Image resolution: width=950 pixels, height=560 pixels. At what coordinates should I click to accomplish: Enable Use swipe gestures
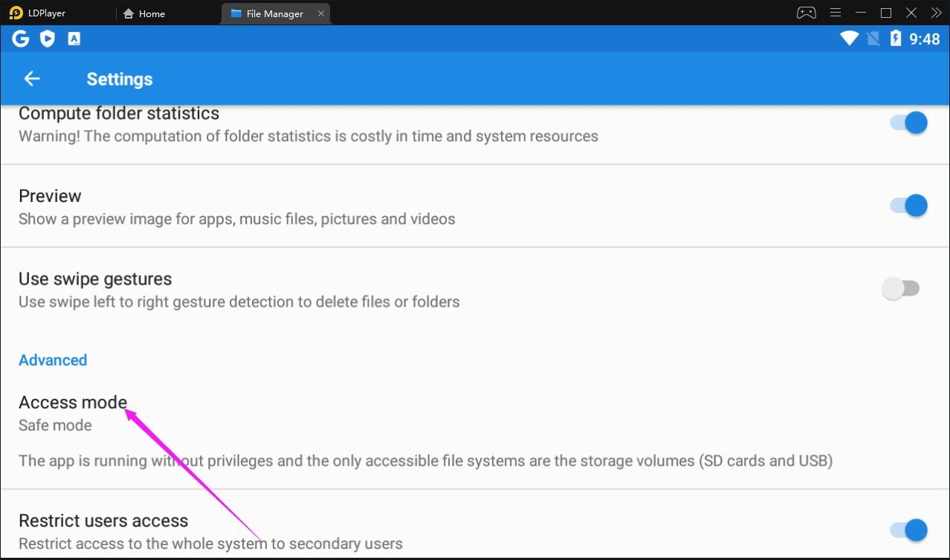click(902, 288)
